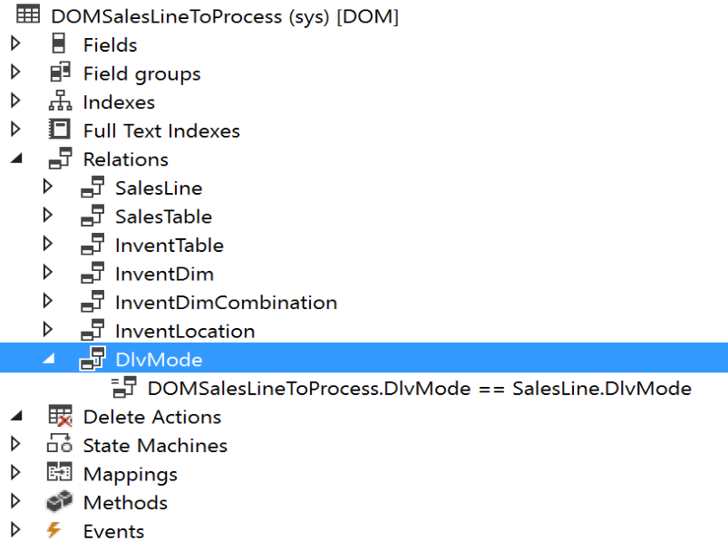Click the Indexes hierarchy icon
This screenshot has width=728, height=560.
61,101
